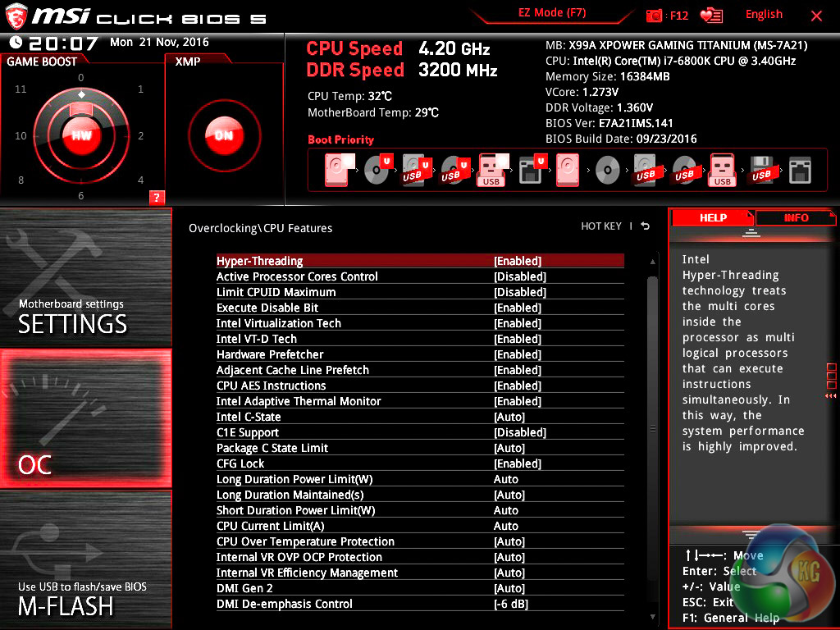Select the UEFI-badged USB hard disk boot icon
Viewport: 840px width, 630px height.
pos(417,170)
